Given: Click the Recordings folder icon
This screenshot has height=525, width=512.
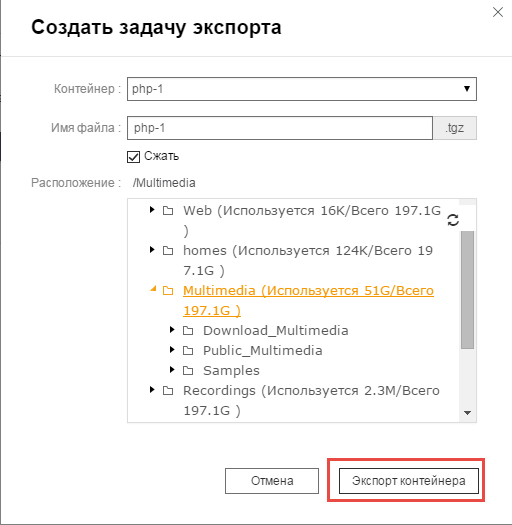Looking at the screenshot, I should click(x=168, y=390).
